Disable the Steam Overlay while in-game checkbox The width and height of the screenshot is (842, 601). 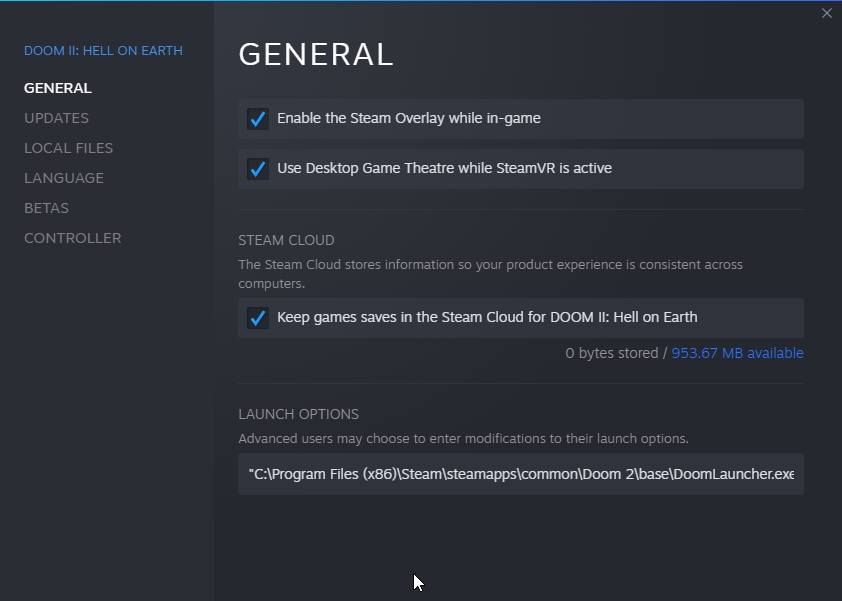(258, 119)
